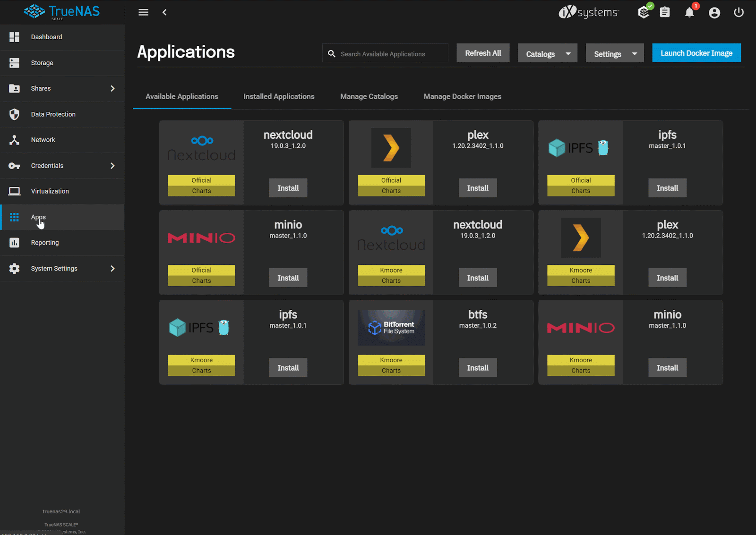Viewport: 756px width, 535px height.
Task: Click the Refresh All button
Action: (483, 53)
